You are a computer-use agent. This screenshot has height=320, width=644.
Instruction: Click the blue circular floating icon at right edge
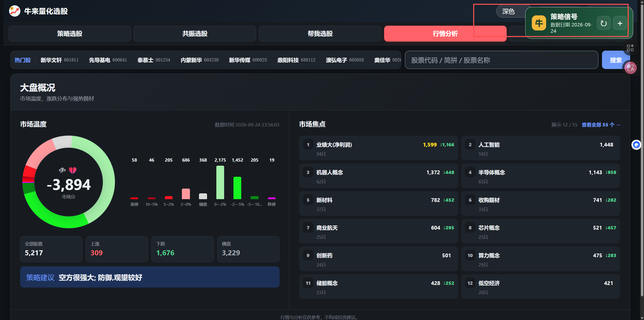click(x=636, y=145)
